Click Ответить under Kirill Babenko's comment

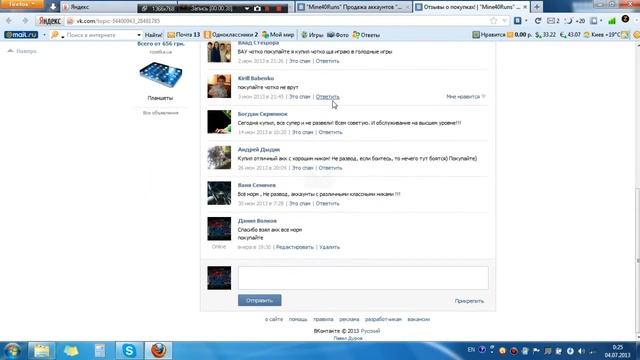(x=327, y=97)
